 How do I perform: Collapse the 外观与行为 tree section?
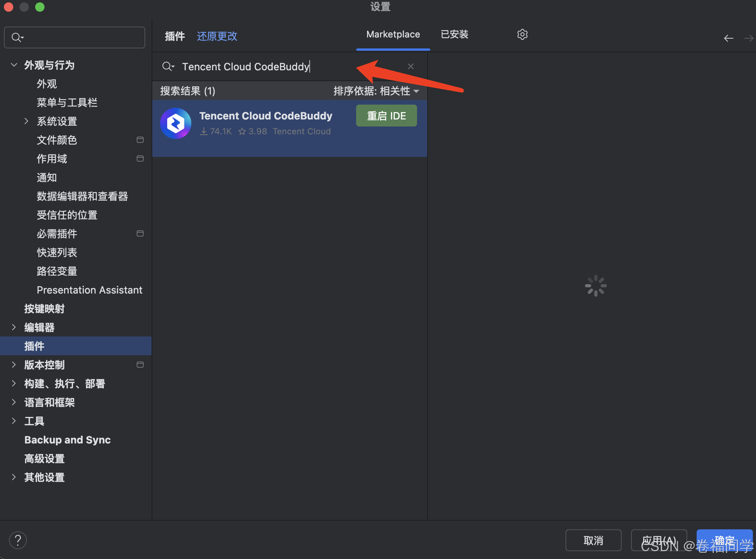(14, 65)
